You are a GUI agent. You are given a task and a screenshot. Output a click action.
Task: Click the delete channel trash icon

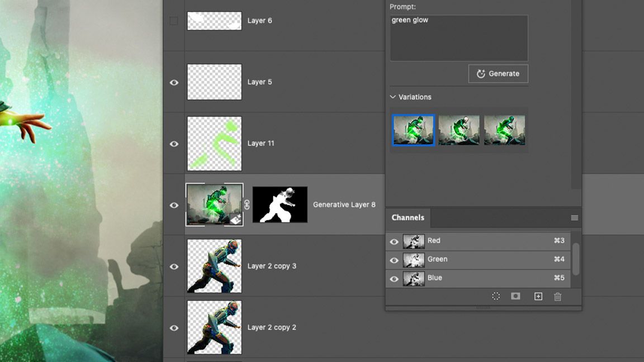(x=557, y=296)
